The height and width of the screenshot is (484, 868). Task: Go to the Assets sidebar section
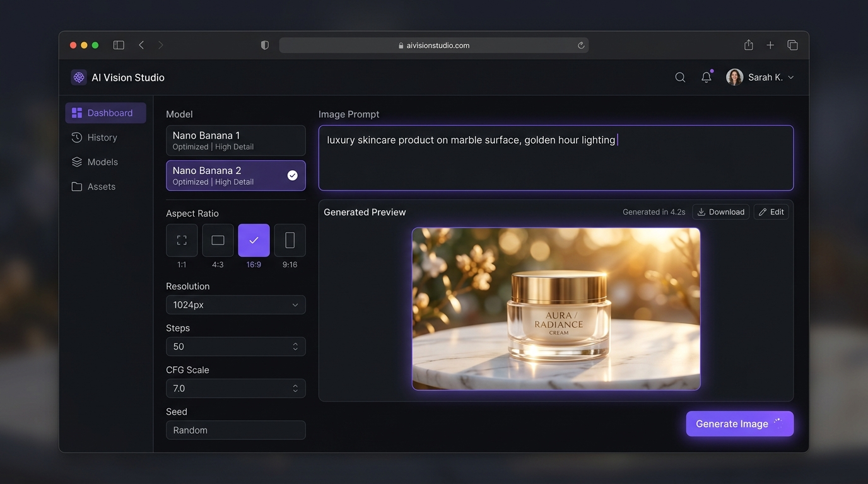click(x=101, y=187)
